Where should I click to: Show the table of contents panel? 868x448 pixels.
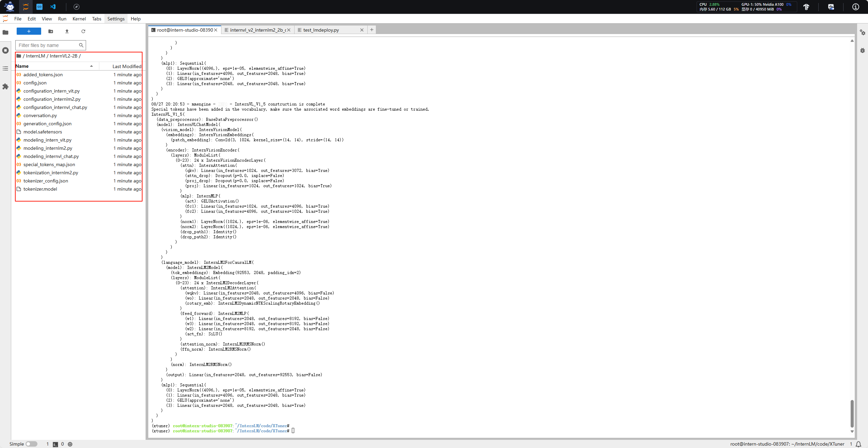click(5, 68)
